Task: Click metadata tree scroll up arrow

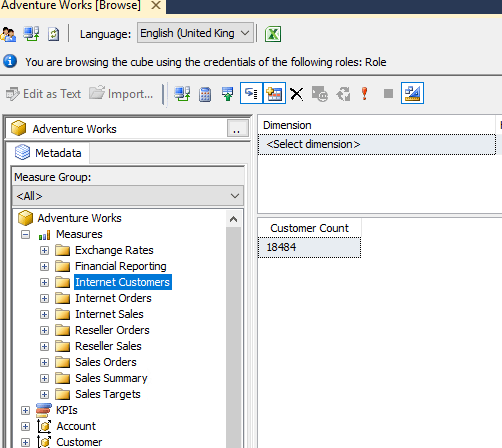Action: [x=233, y=219]
